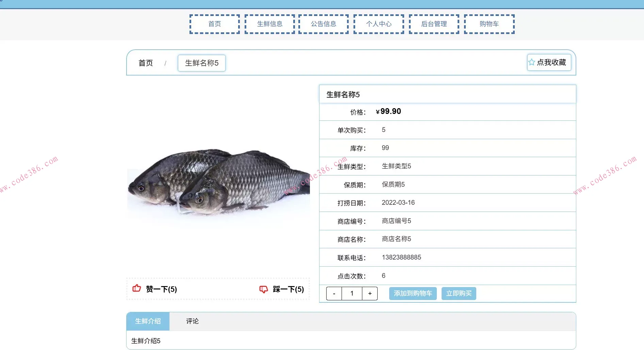The image size is (644, 350).
Task: Switch to the 评论 comments tab
Action: [192, 321]
